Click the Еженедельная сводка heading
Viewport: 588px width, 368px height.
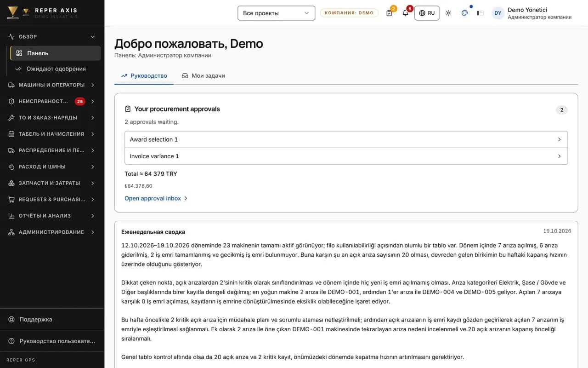click(x=153, y=232)
